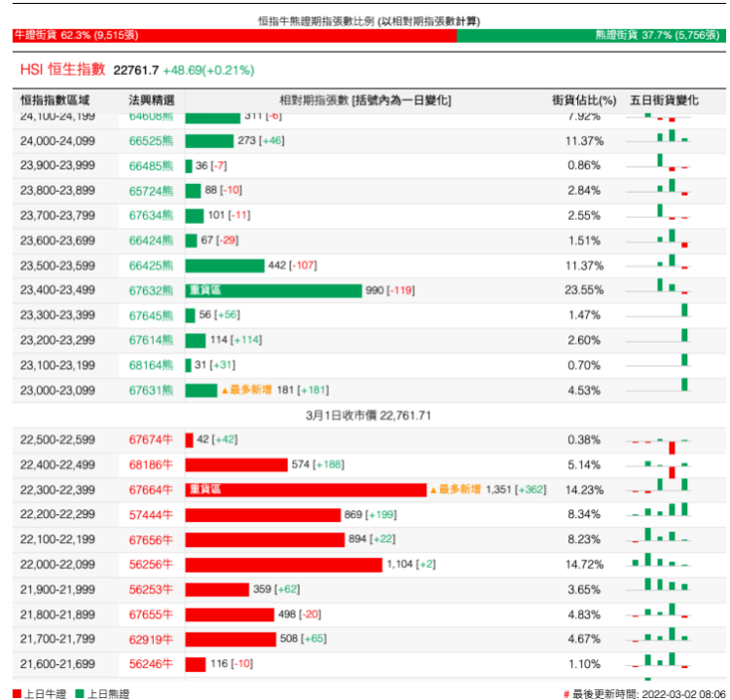
Task: Click the five-day chart for 22,000-22,099 row
Action: pyautogui.click(x=658, y=560)
